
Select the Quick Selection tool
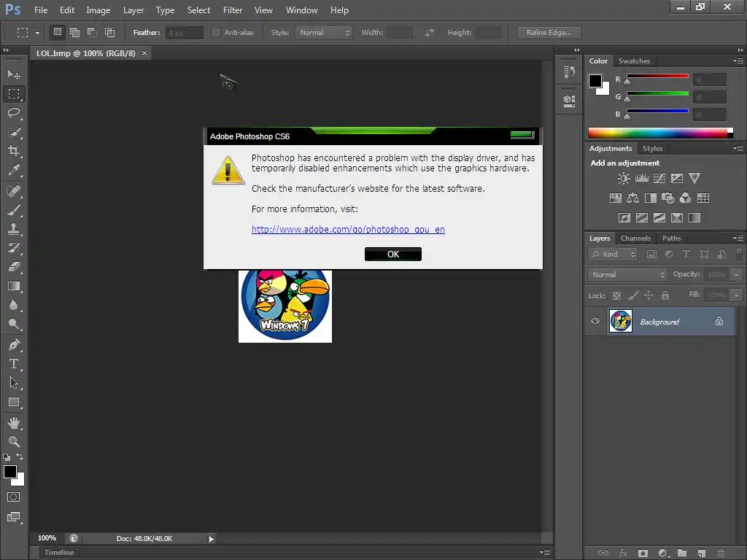[14, 132]
